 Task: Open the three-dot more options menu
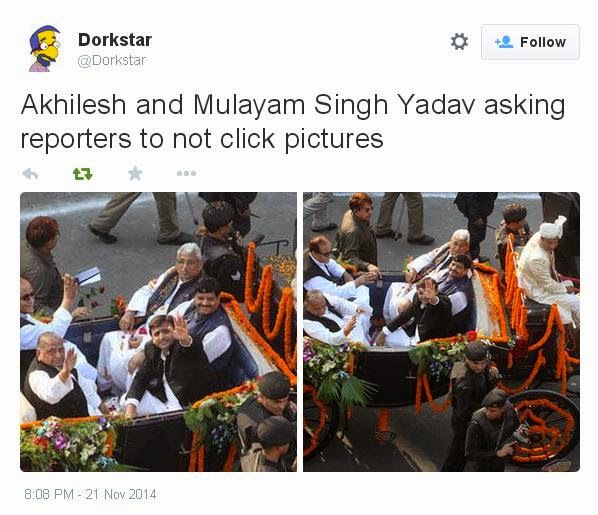[186, 174]
